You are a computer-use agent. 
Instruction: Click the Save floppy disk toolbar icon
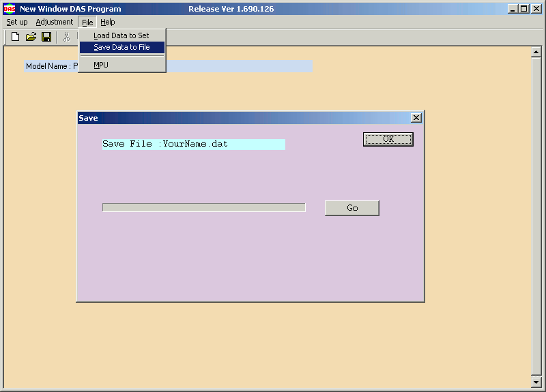(46, 37)
